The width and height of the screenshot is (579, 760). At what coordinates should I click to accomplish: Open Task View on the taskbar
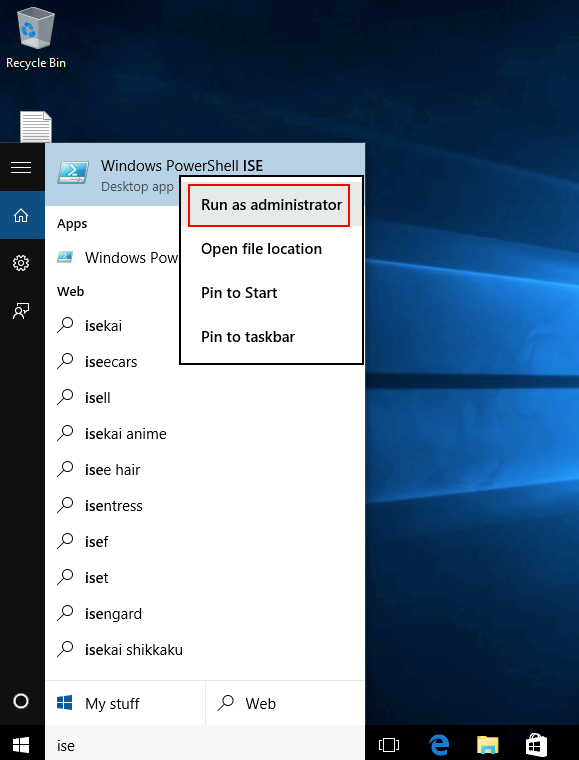coord(389,744)
